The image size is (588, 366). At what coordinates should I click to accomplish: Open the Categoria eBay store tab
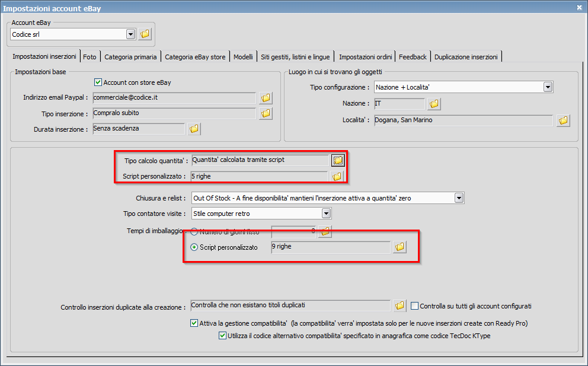tap(195, 57)
